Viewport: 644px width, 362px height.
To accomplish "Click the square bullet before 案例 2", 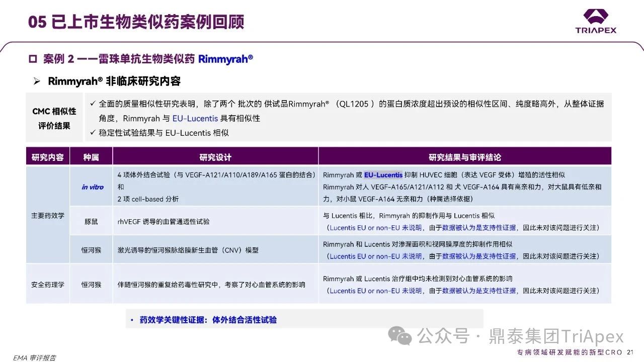I will (x=33, y=59).
